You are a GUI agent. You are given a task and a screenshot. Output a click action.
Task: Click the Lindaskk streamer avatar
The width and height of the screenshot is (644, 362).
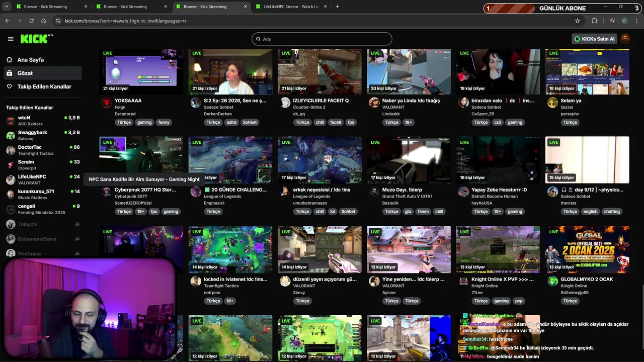[374, 103]
